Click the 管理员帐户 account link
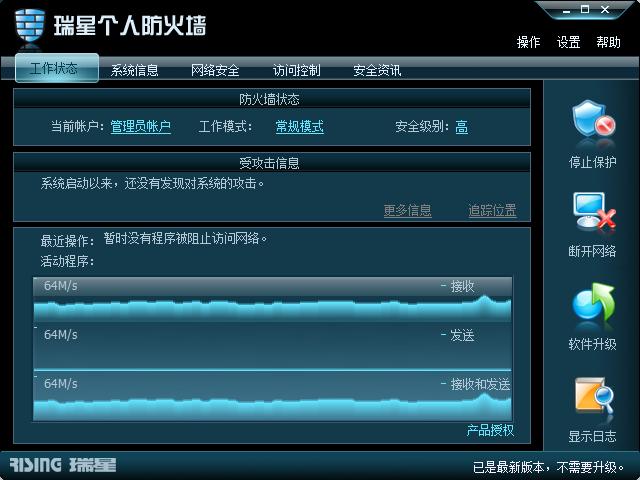Viewport: 640px width, 480px height. 140,127
